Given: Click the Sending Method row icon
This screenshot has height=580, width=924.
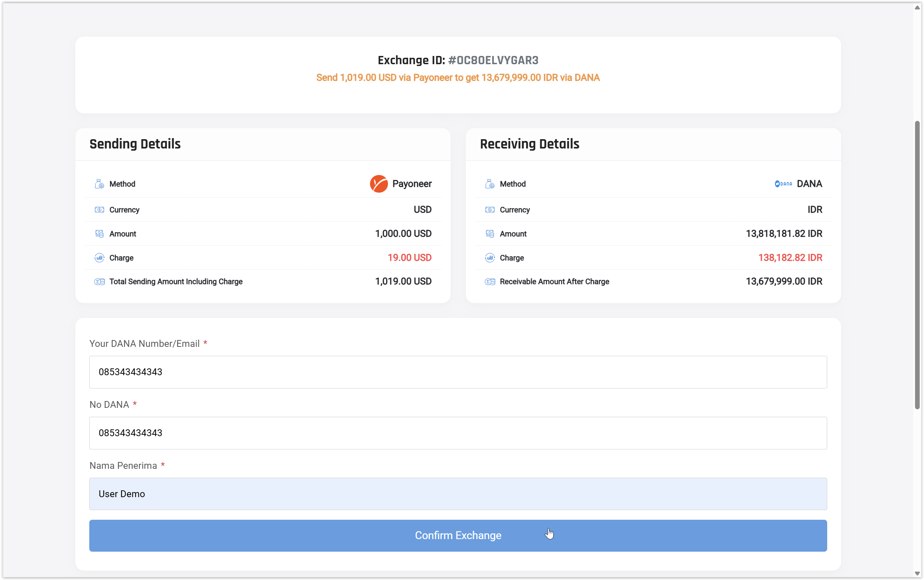Looking at the screenshot, I should [x=99, y=184].
